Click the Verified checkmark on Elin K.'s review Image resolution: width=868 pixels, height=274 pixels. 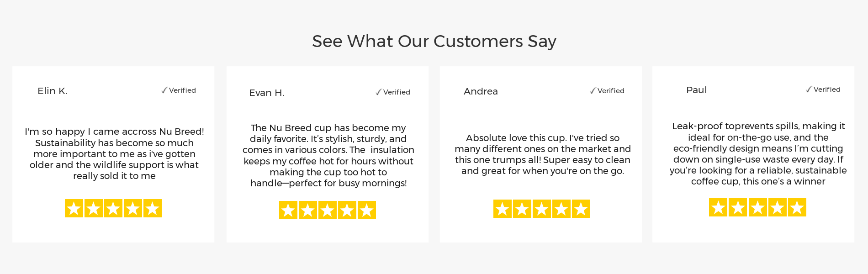pos(164,90)
